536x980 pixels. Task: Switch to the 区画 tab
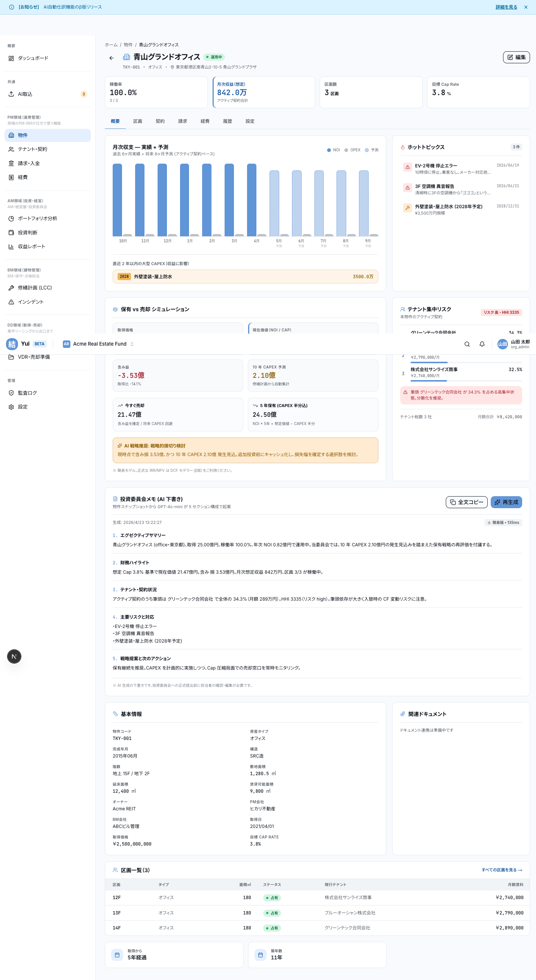coord(138,121)
